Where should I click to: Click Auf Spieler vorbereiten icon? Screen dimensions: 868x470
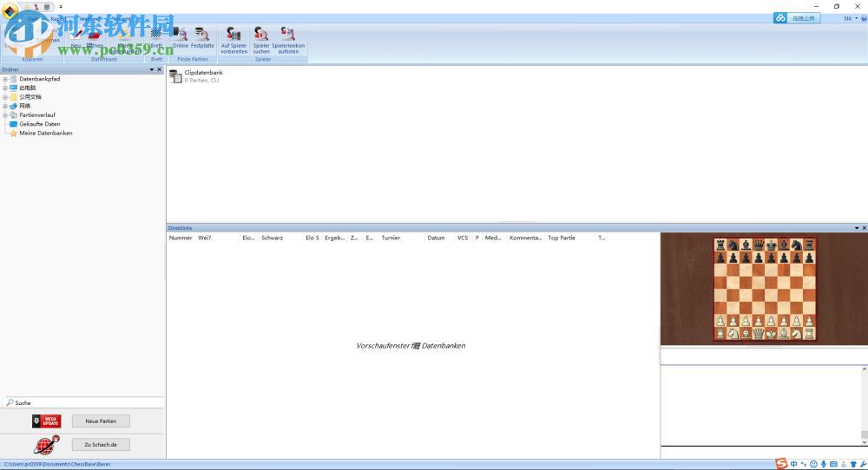coord(233,35)
